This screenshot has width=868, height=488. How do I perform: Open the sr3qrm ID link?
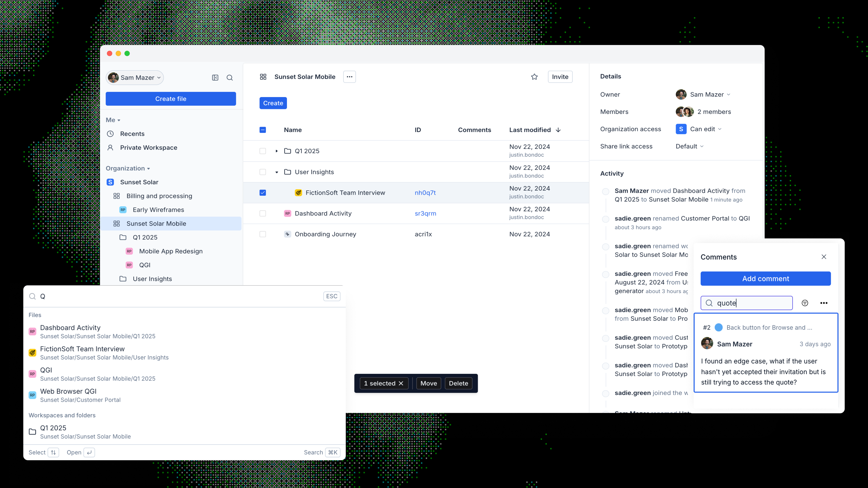(425, 213)
